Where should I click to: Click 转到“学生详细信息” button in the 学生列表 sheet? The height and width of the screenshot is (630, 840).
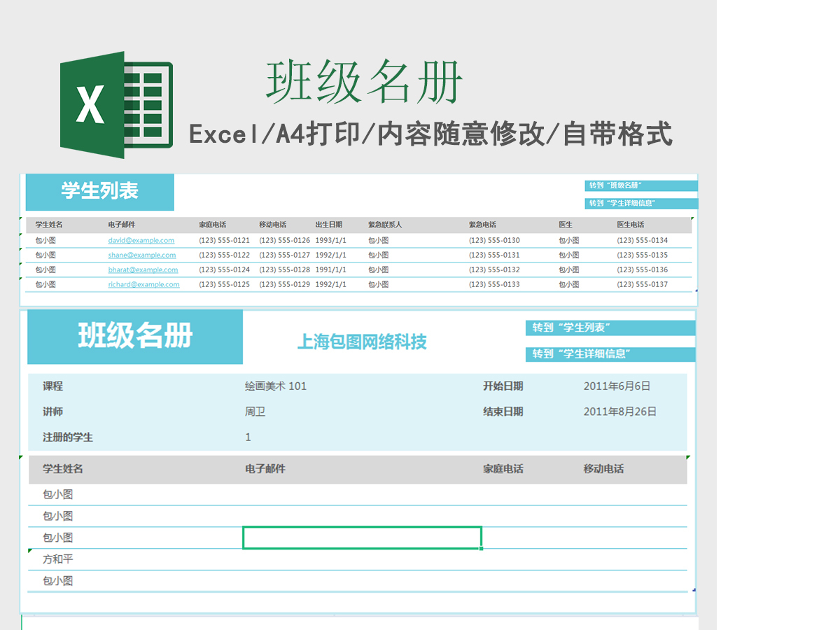[641, 204]
